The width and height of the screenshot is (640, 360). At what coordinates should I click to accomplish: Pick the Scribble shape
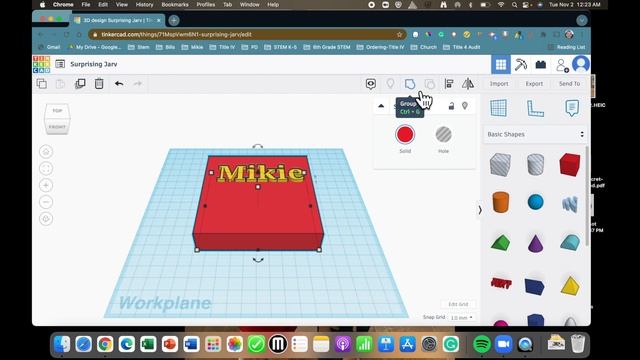tap(570, 203)
